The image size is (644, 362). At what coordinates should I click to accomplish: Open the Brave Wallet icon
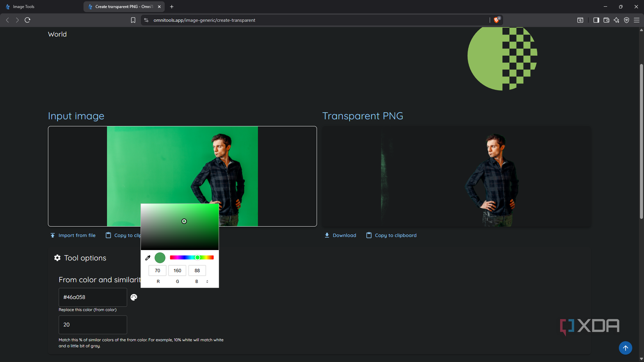pyautogui.click(x=606, y=20)
